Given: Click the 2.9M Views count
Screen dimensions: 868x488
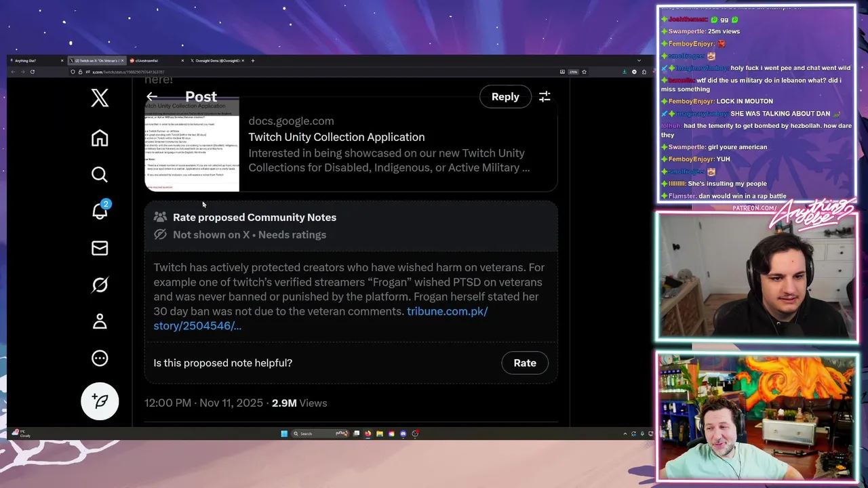Looking at the screenshot, I should [x=299, y=403].
